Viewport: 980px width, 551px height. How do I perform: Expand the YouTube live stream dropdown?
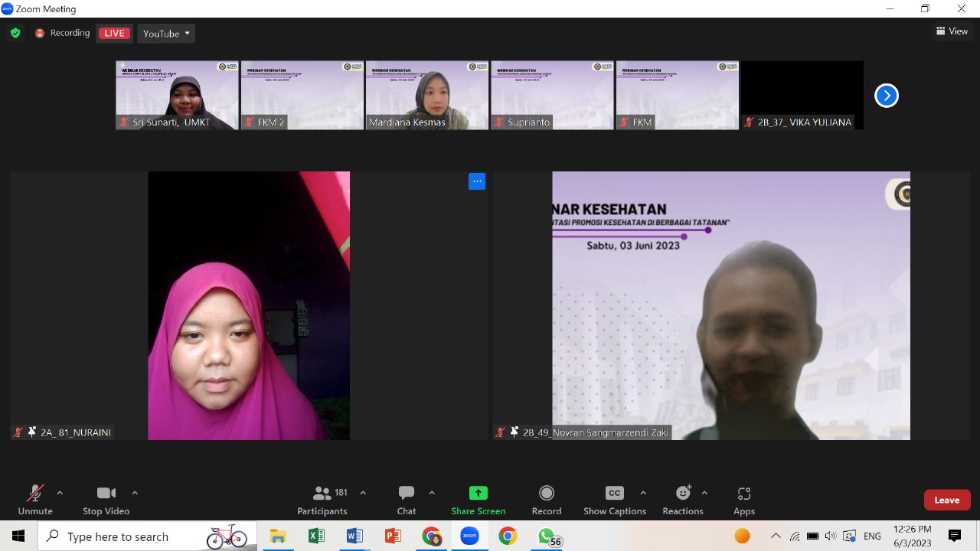[166, 34]
